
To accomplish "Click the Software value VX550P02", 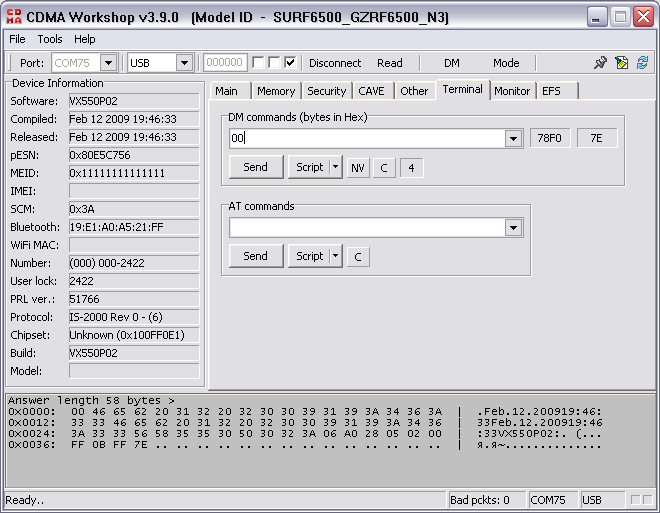I will point(134,101).
